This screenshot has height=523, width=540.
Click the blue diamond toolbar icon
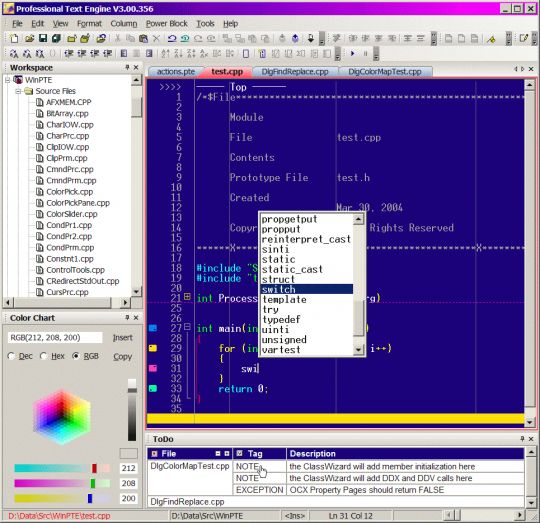point(295,38)
